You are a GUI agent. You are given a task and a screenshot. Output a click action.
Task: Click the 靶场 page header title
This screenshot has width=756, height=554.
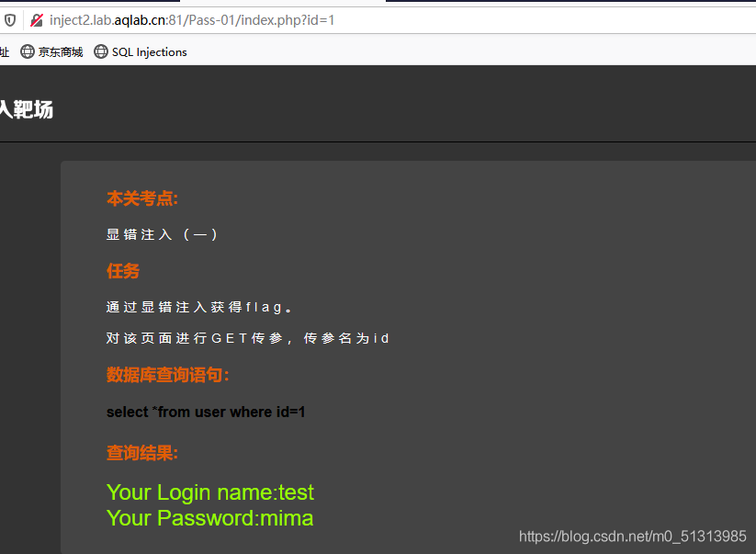[x=27, y=109]
